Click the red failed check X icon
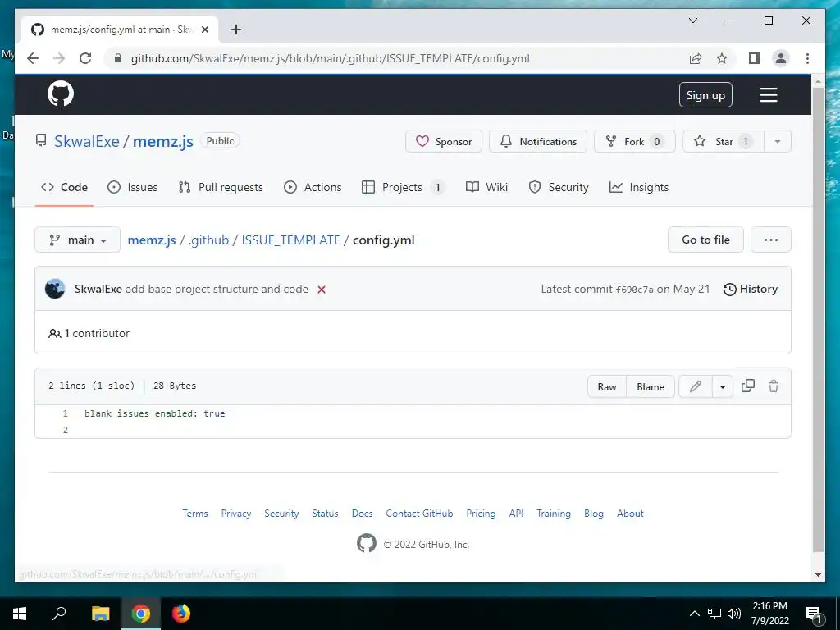 [322, 290]
